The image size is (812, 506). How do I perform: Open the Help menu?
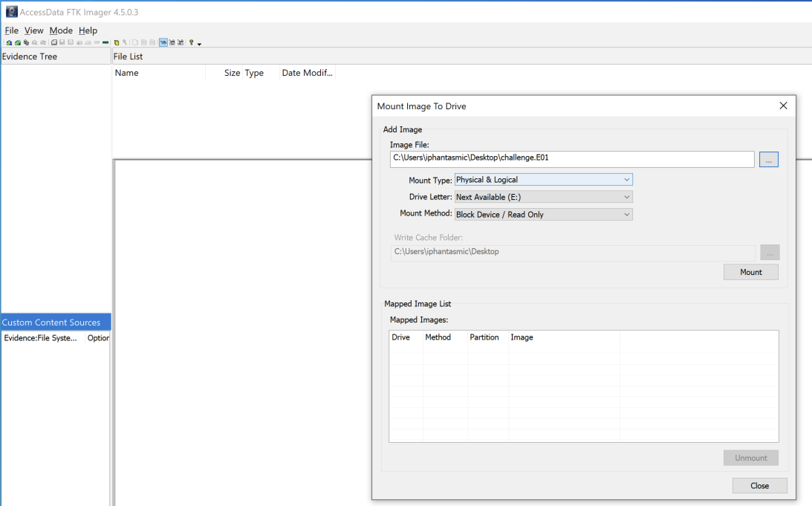tap(88, 30)
